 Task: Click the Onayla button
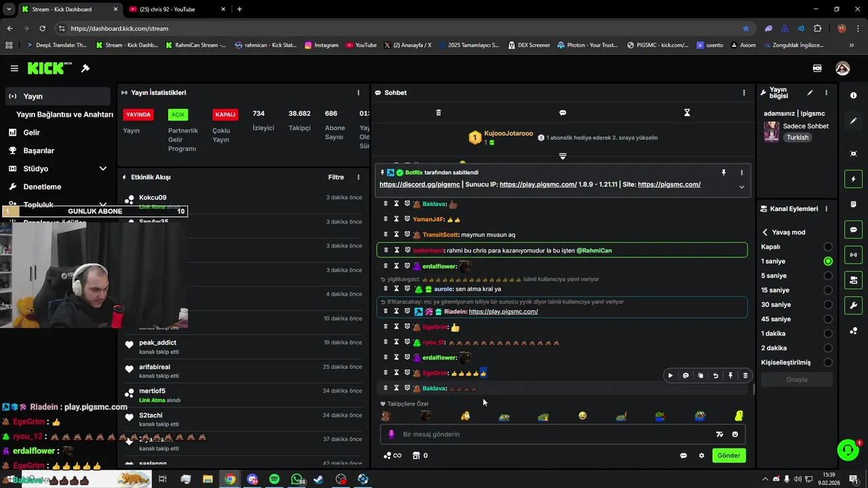(x=797, y=380)
